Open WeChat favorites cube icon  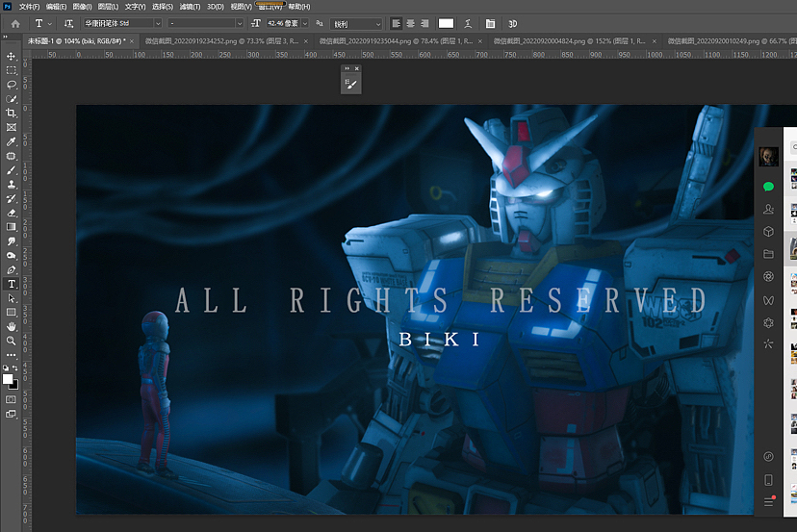point(768,231)
